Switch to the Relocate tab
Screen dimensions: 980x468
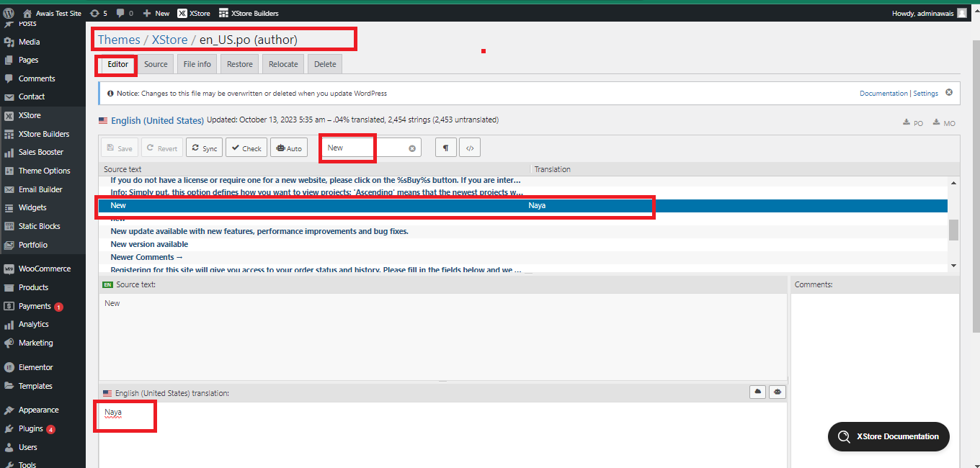coord(283,64)
